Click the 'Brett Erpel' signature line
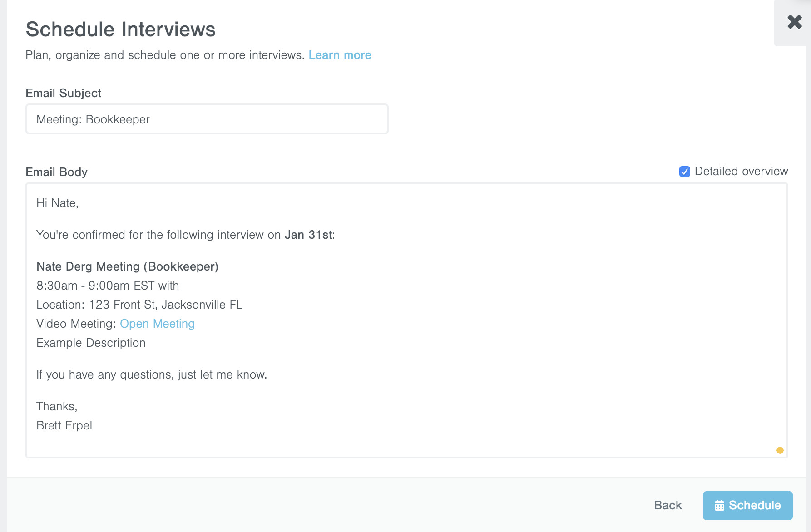This screenshot has height=532, width=811. (x=64, y=426)
